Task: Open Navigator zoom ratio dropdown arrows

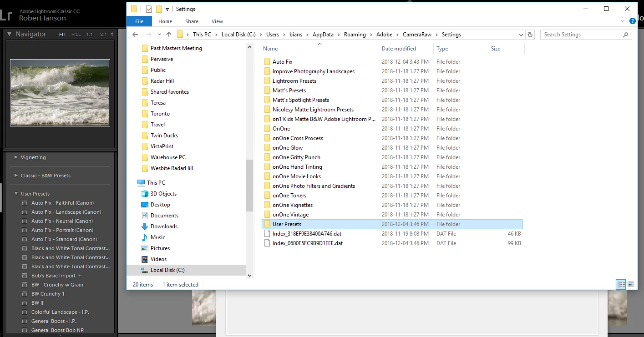Action: [x=112, y=35]
